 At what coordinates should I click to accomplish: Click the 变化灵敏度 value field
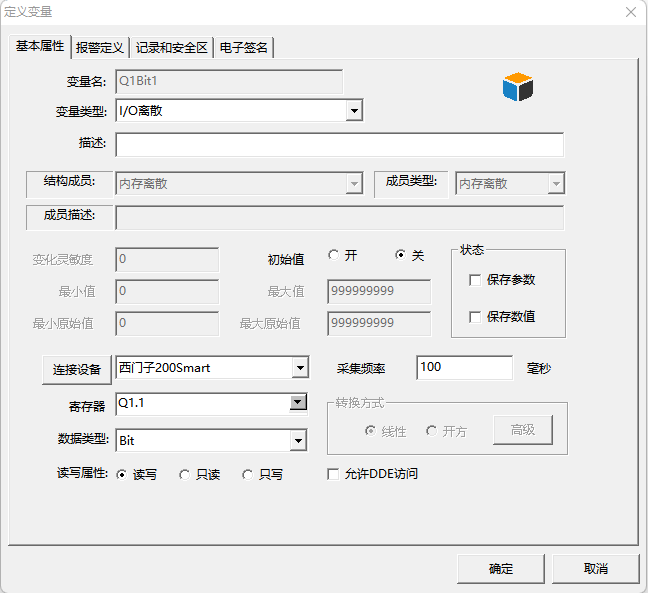point(167,260)
